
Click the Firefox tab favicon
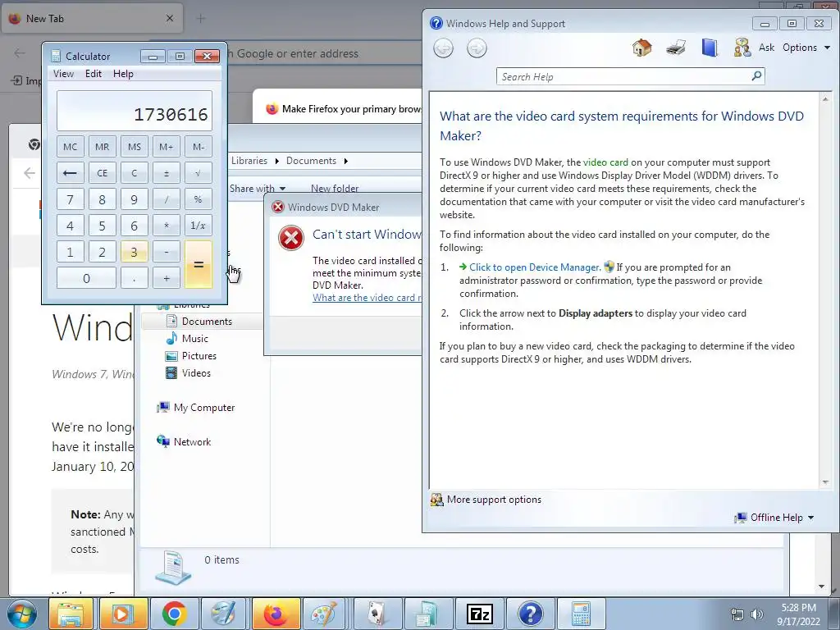coord(15,18)
